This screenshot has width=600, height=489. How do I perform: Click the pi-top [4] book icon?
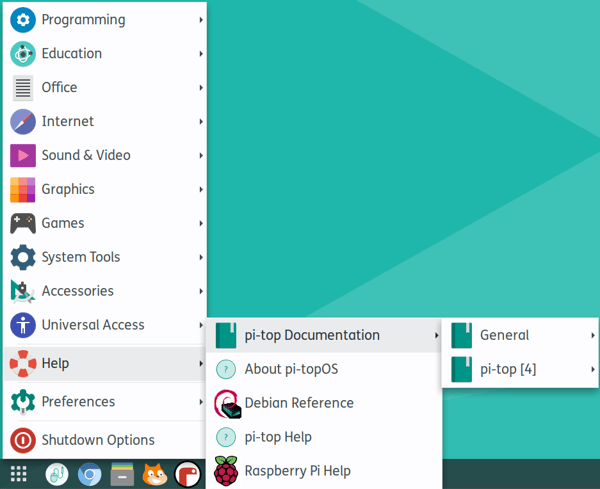[461, 369]
